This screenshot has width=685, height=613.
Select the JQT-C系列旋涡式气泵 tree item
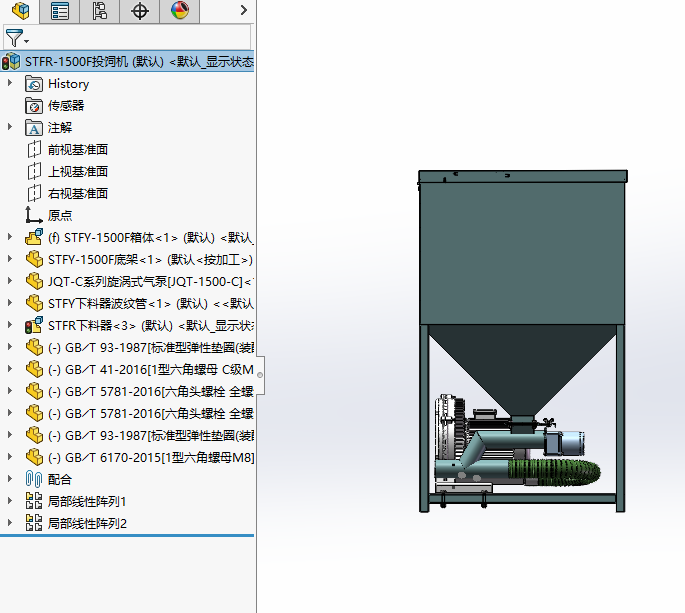tap(150, 282)
